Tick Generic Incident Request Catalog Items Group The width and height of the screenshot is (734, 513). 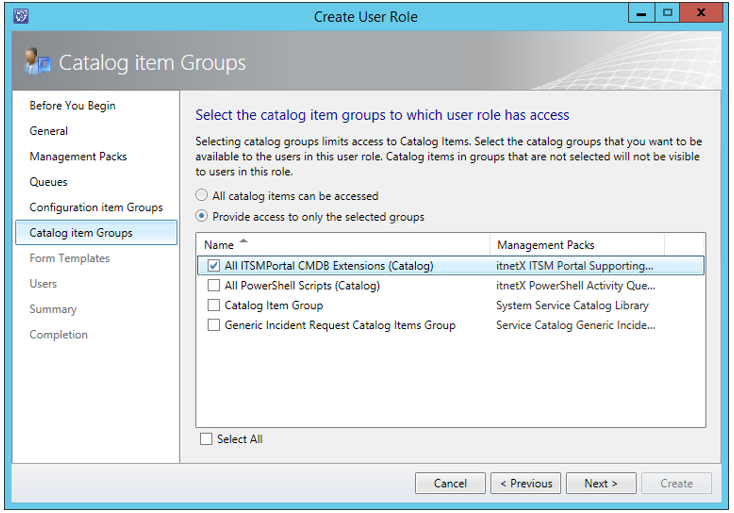(214, 326)
